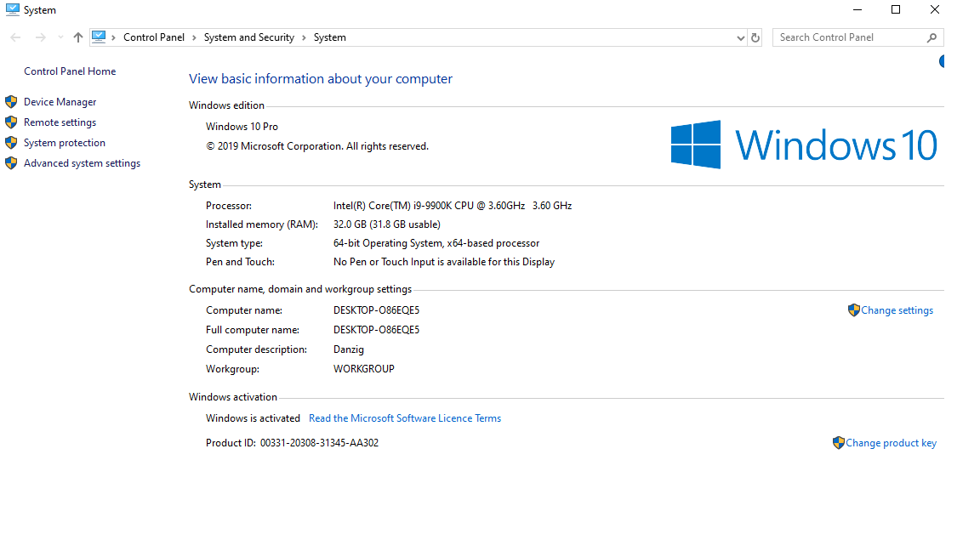The height and width of the screenshot is (551, 980).
Task: Close the System window
Action: (934, 9)
